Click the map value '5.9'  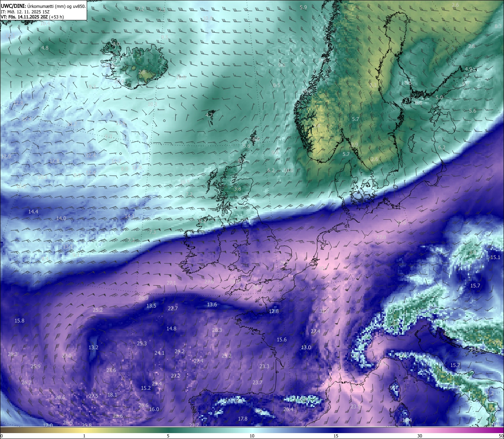[x=303, y=7]
